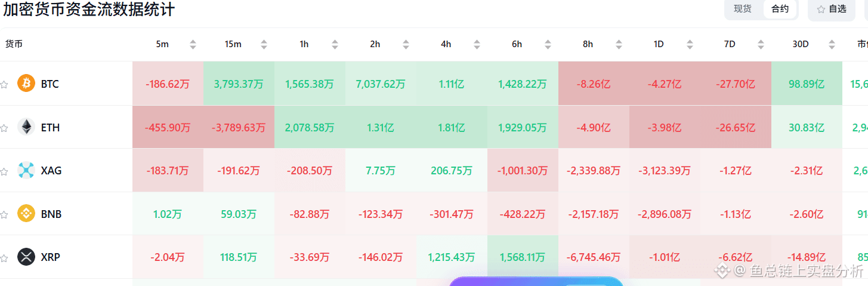Screen dimensions: 868x286
Task: Select the 合约 tab
Action: 780,9
